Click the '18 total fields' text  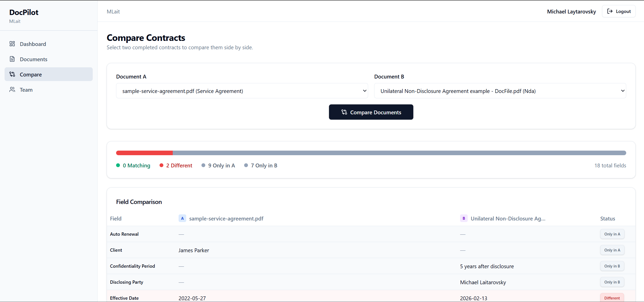pyautogui.click(x=610, y=166)
